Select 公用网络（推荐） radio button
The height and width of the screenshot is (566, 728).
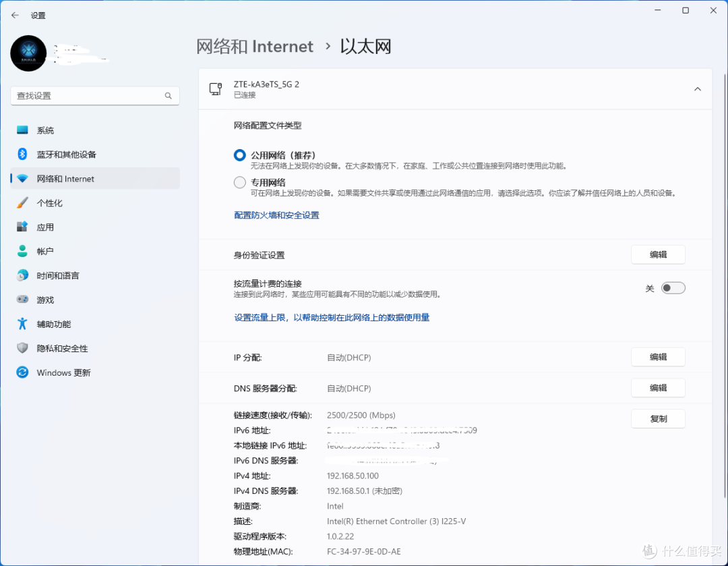[x=239, y=155]
